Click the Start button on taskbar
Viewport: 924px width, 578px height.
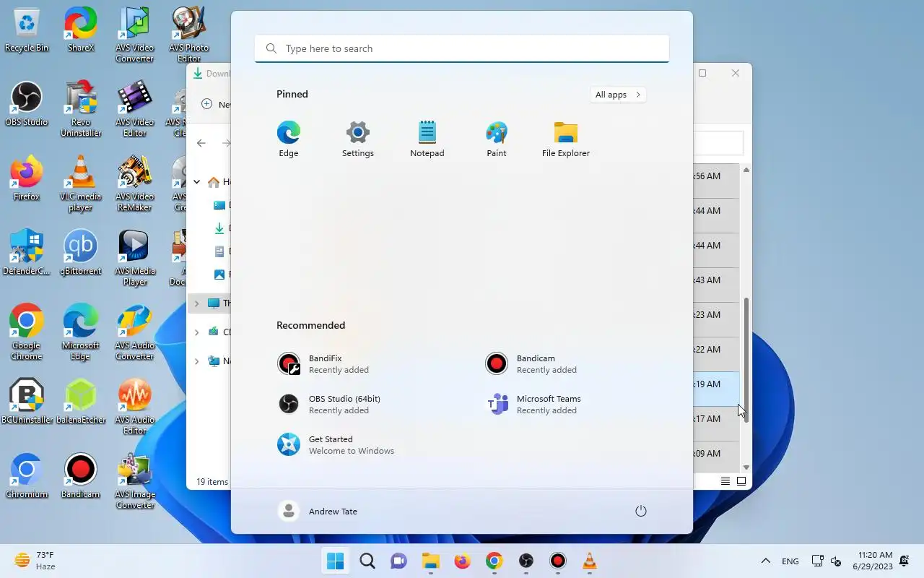[336, 561]
